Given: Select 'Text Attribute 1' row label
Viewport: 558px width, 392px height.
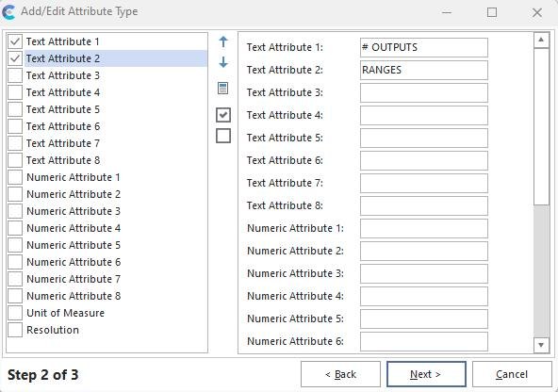Looking at the screenshot, I should (x=63, y=41).
